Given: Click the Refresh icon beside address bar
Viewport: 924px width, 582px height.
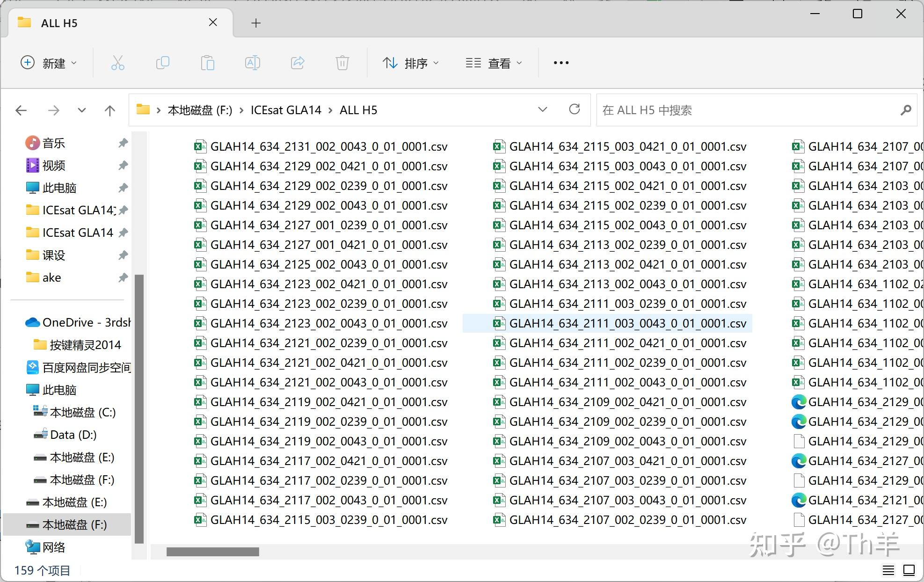Looking at the screenshot, I should pyautogui.click(x=575, y=109).
